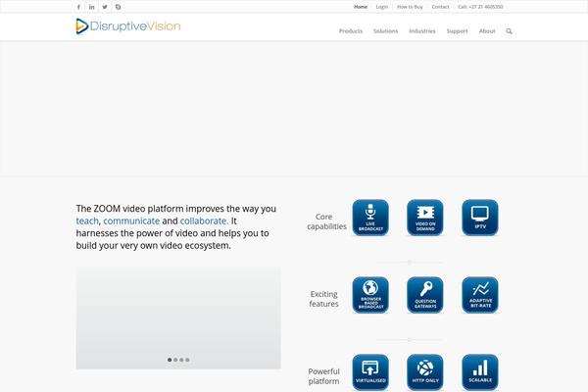Open the LinkedIn social icon
The height and width of the screenshot is (392, 588).
[91, 7]
